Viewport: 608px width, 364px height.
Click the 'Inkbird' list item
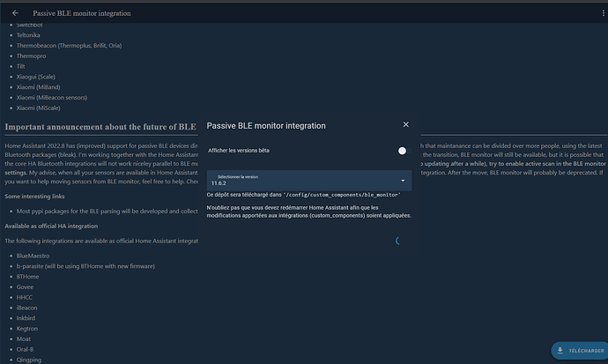pos(26,318)
